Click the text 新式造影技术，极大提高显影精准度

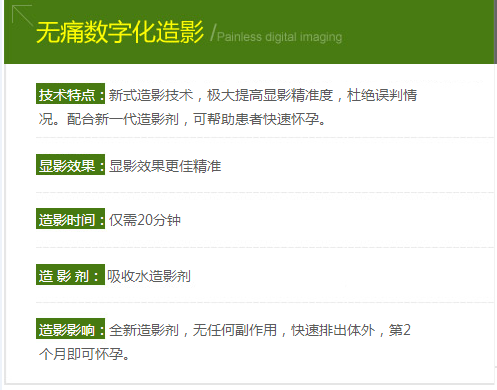(x=221, y=95)
